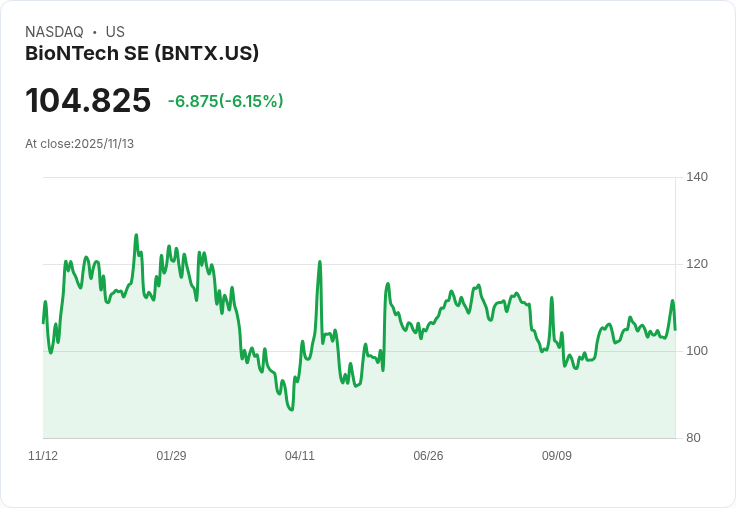Click the BioNTech SE (BNTX.US) title
Screen dimensions: 736x508
point(142,54)
